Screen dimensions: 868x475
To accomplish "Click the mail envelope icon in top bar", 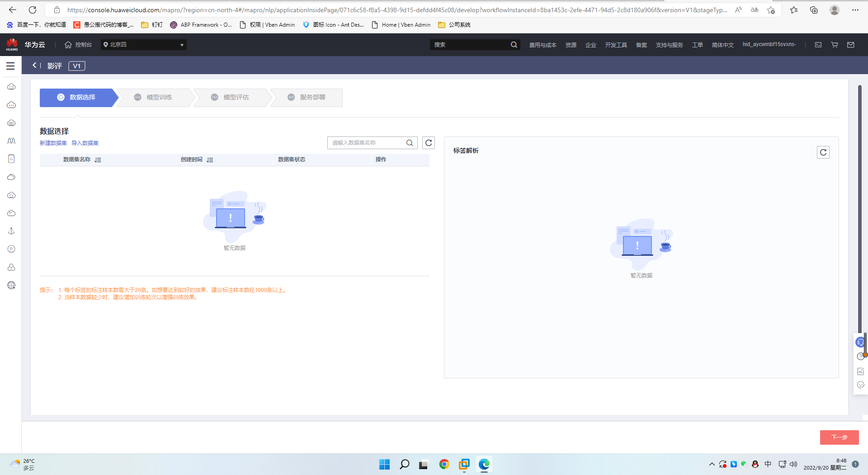I will coord(850,44).
